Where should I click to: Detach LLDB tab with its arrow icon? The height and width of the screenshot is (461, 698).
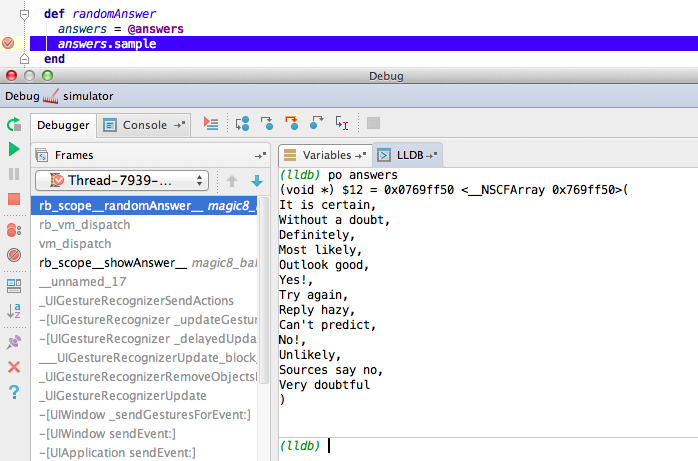[x=432, y=155]
